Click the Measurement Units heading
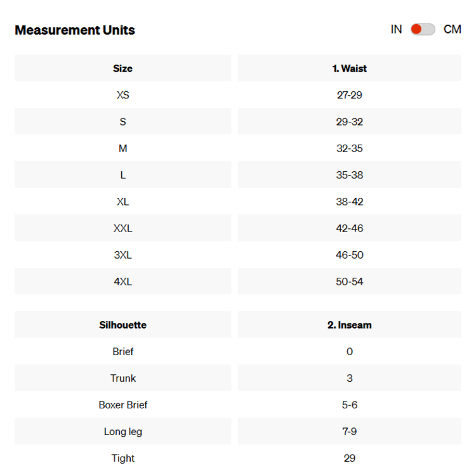 [x=75, y=30]
